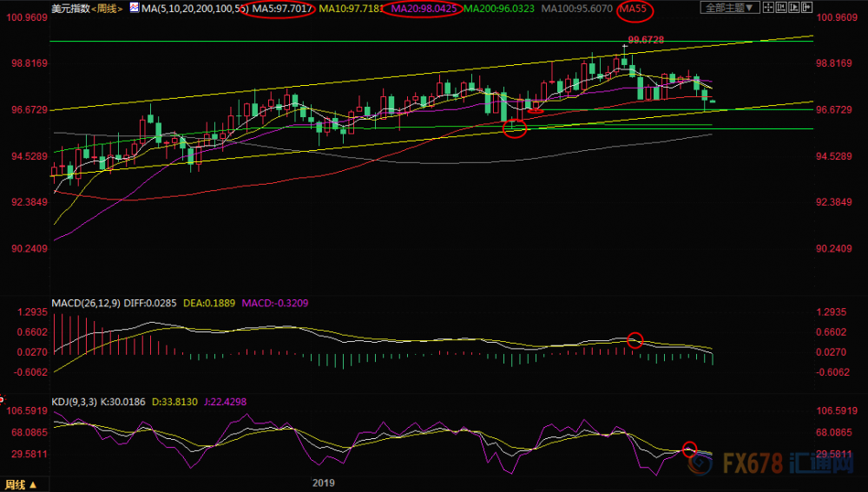Click the MA100:95.6070 value
The image size is (868, 492).
coord(577,9)
